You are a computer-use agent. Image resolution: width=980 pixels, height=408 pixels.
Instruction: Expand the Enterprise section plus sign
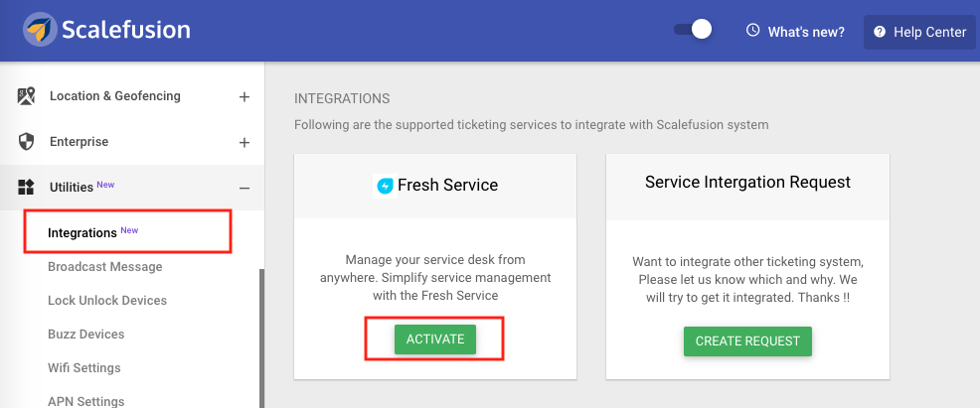(x=245, y=142)
